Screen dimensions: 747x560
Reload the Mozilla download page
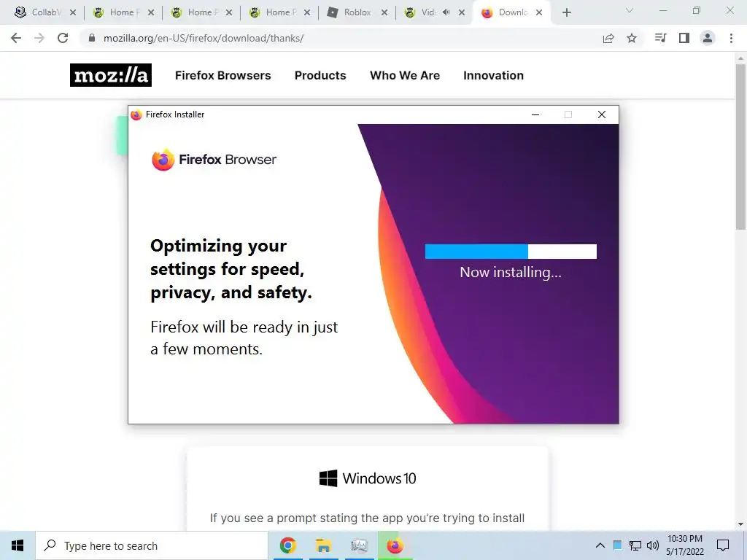click(x=63, y=38)
